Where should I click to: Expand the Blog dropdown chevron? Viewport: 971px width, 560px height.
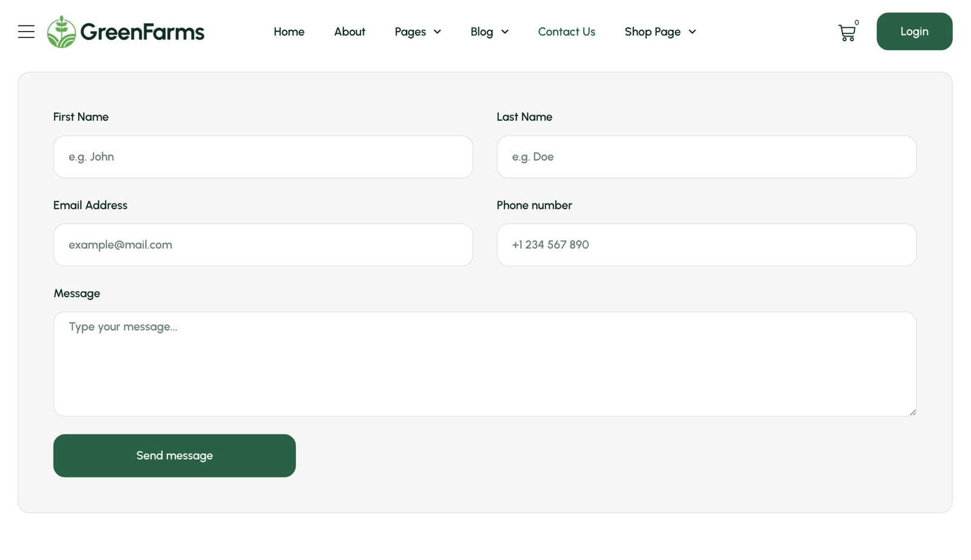point(505,32)
